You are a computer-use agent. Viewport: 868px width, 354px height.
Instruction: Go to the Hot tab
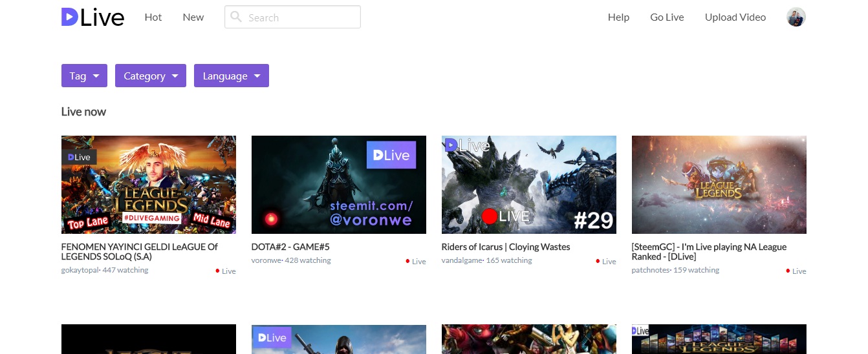(153, 17)
